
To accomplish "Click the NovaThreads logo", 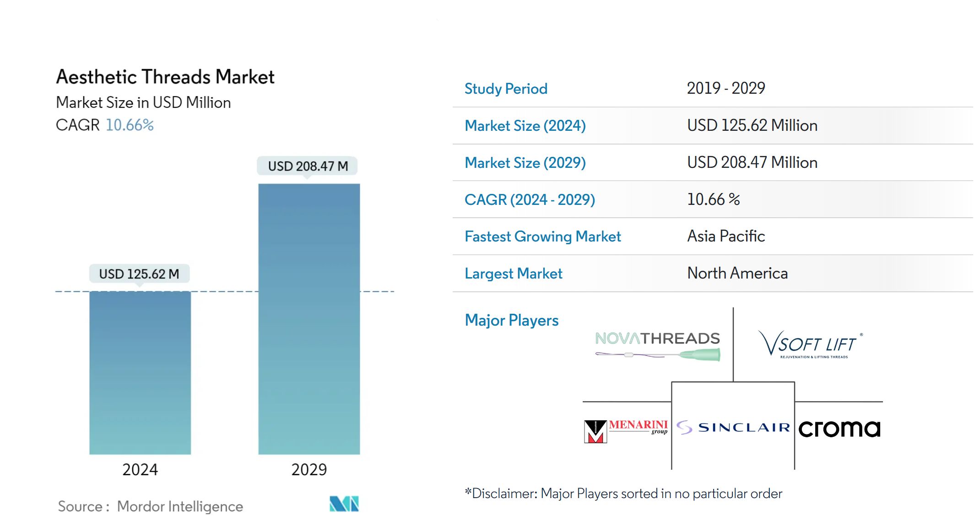I will click(657, 346).
